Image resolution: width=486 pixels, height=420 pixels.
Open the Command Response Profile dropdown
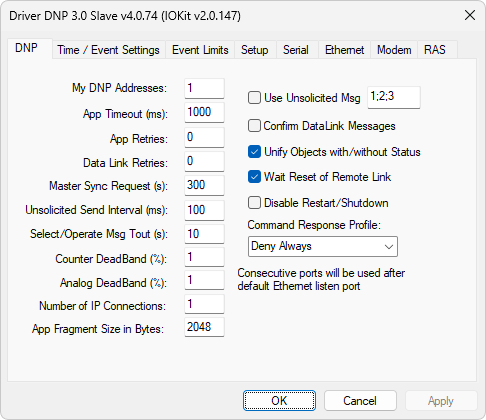[x=323, y=246]
